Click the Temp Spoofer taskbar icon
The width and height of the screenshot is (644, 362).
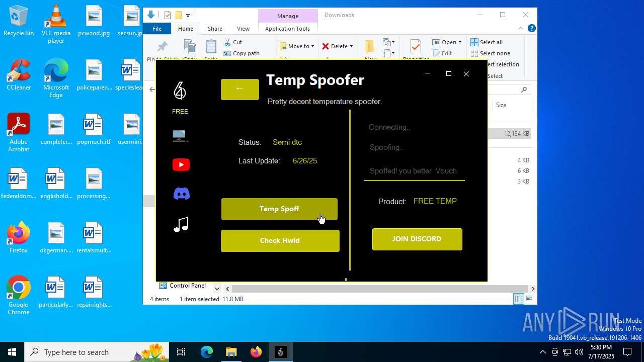[280, 352]
